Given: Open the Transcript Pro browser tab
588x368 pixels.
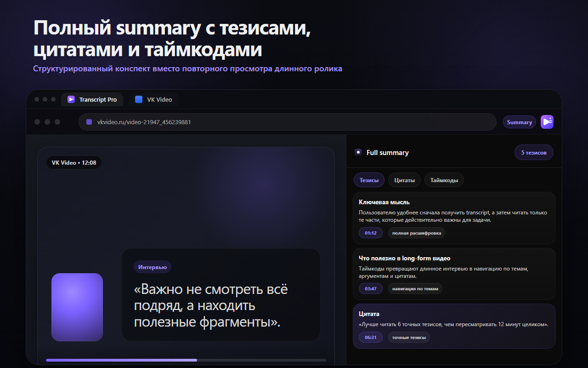Looking at the screenshot, I should pyautogui.click(x=92, y=99).
